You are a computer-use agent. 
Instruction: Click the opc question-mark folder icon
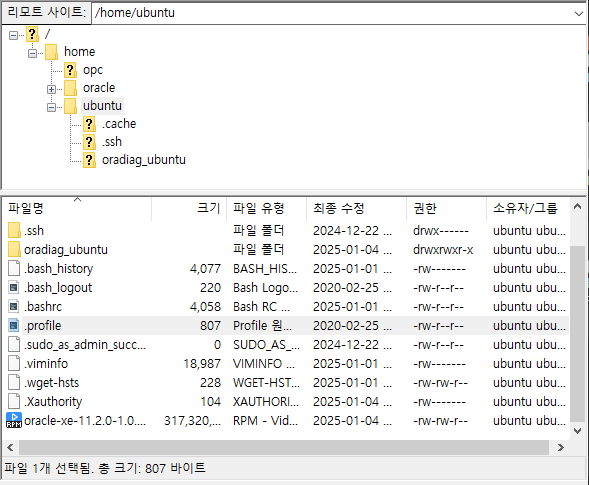click(70, 70)
